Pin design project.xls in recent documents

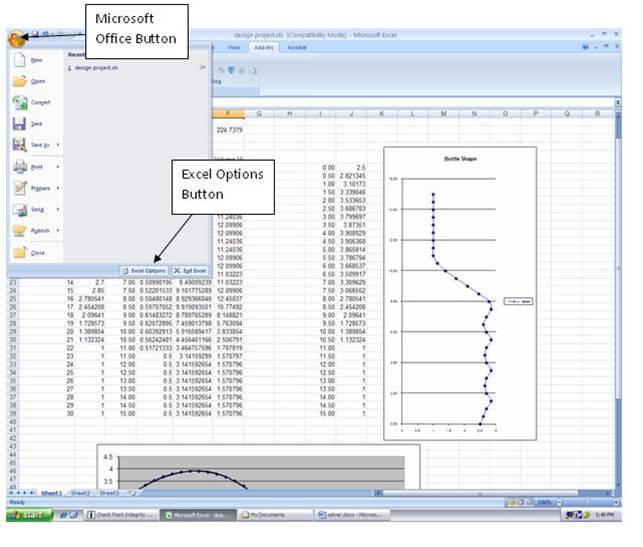[203, 68]
